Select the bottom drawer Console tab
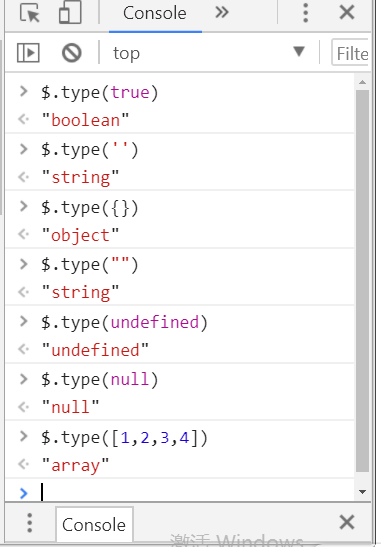This screenshot has width=381, height=547. click(94, 524)
